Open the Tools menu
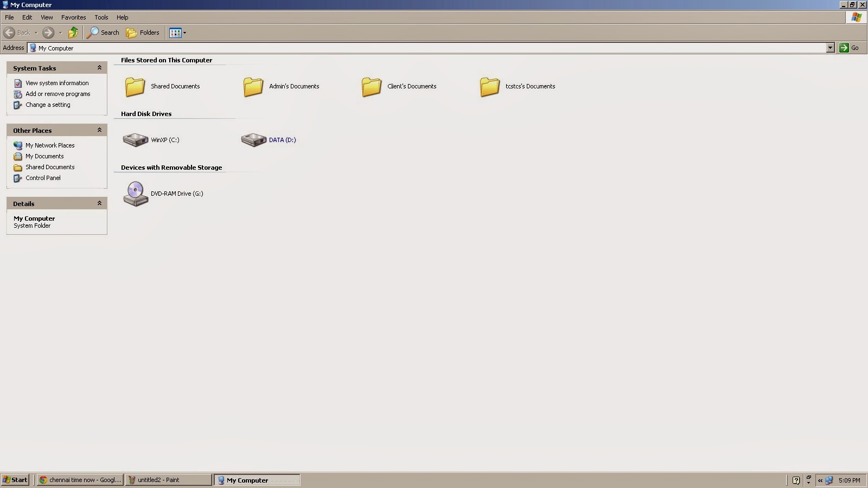The height and width of the screenshot is (488, 868). click(101, 17)
